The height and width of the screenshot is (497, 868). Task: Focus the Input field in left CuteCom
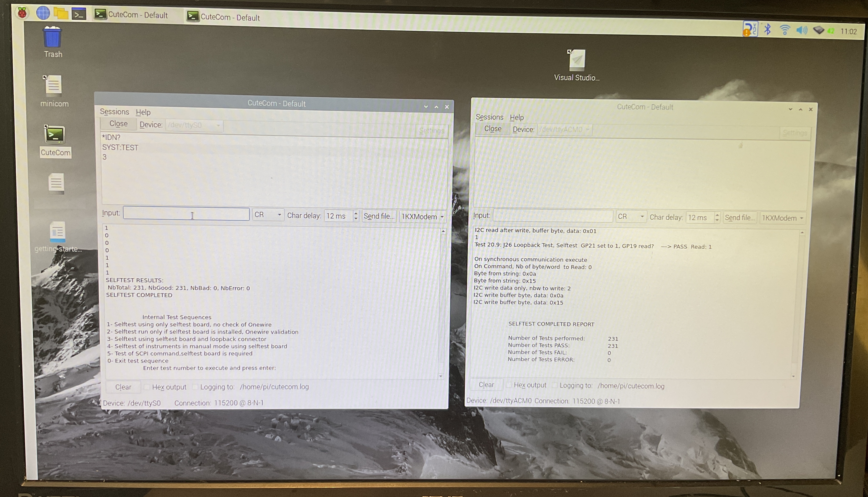point(186,214)
